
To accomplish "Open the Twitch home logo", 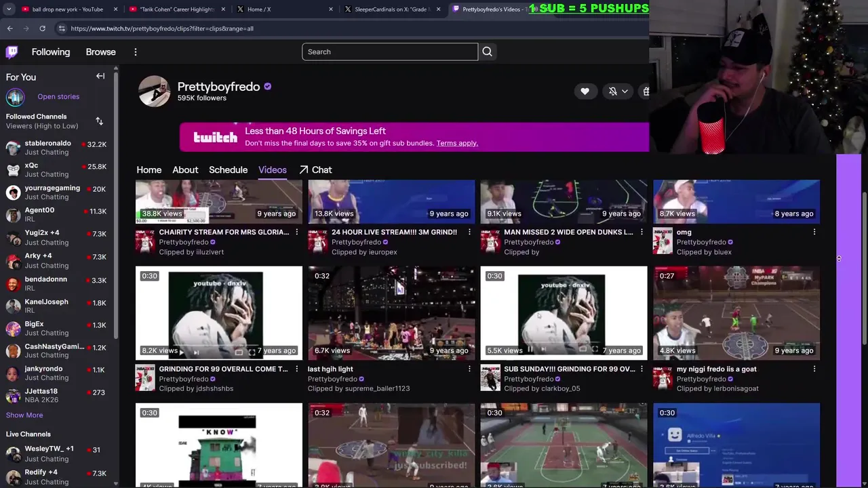I will tap(12, 52).
